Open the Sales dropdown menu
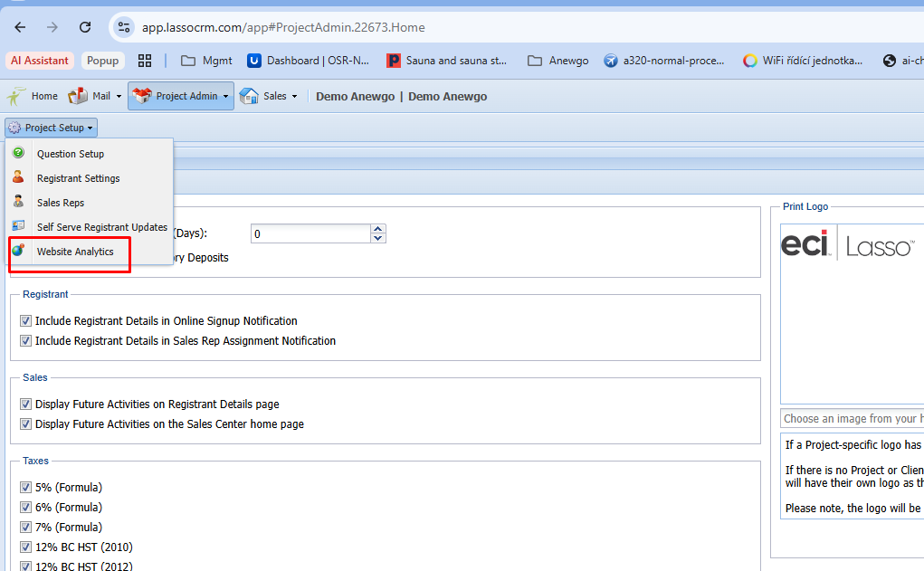Viewport: 924px width, 571px height. coord(269,96)
